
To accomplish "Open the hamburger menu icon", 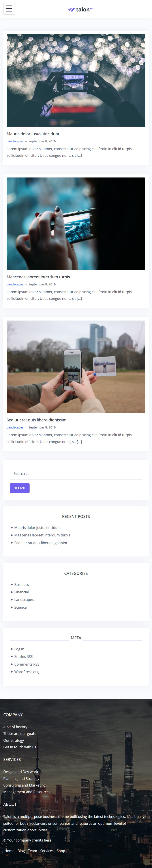I will coord(9,9).
